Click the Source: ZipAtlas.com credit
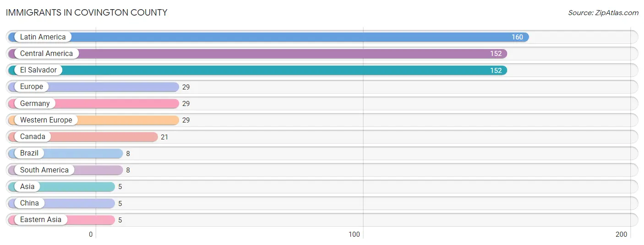This screenshot has height=245, width=644. coord(603,13)
